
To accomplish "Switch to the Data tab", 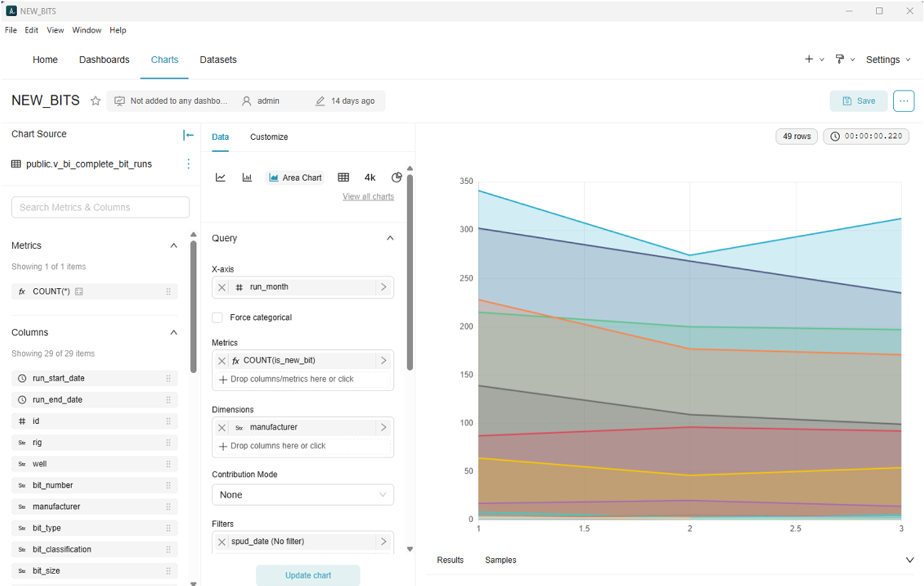I will tap(220, 137).
